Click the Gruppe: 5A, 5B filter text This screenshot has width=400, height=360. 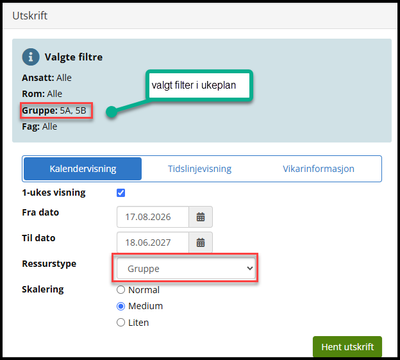pos(54,111)
